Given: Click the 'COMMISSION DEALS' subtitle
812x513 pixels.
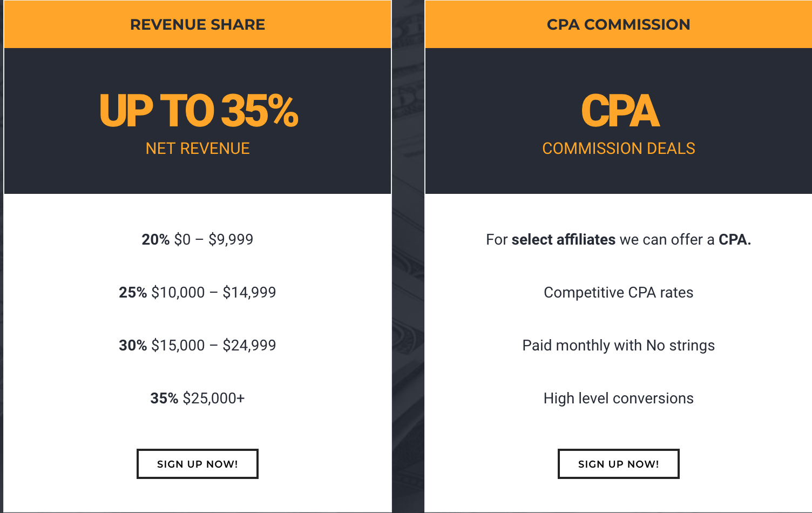Looking at the screenshot, I should pos(619,148).
